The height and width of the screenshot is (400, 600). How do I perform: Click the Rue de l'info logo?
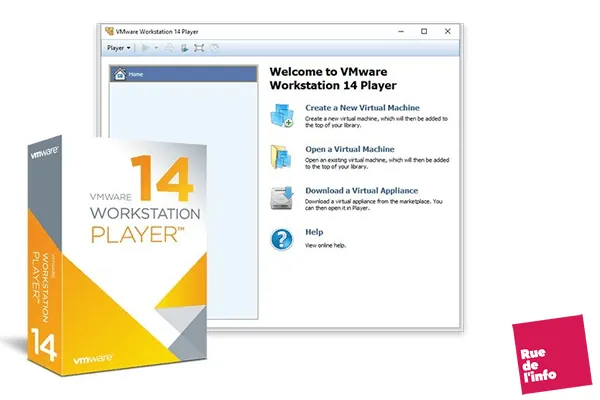pos(552,354)
